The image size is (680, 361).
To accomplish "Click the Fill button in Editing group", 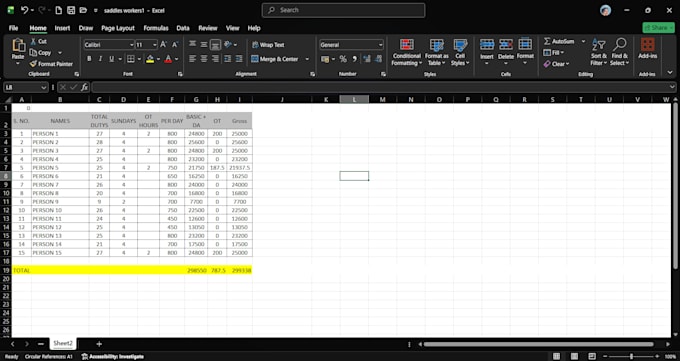I will [x=554, y=53].
